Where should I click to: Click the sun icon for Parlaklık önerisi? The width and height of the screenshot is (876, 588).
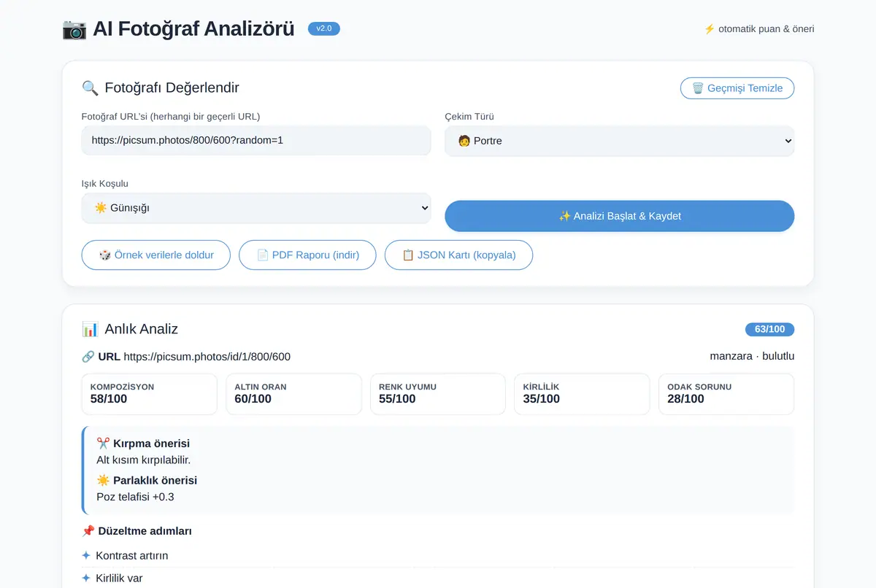pos(103,480)
